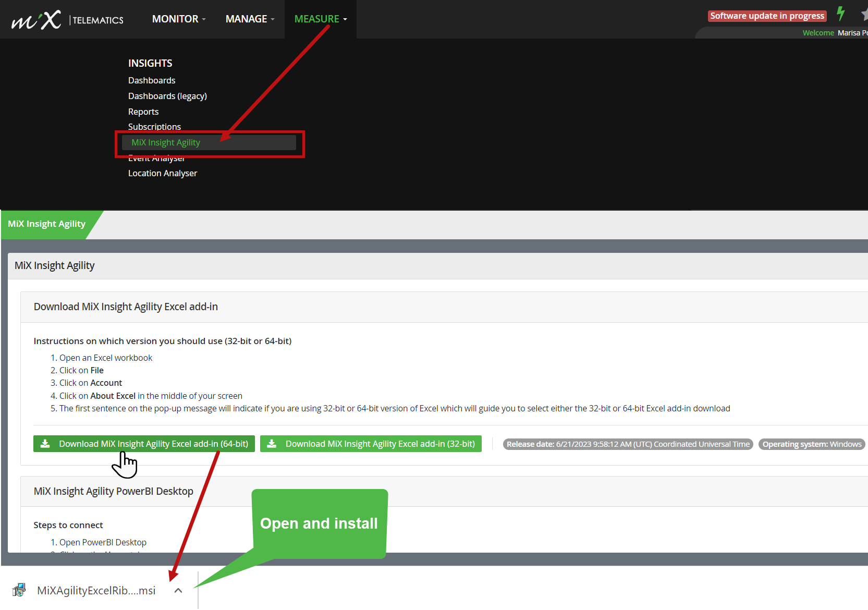This screenshot has width=868, height=610.
Task: Open the downloaded MiXAgilityExcelRib msi file
Action: pyautogui.click(x=96, y=591)
